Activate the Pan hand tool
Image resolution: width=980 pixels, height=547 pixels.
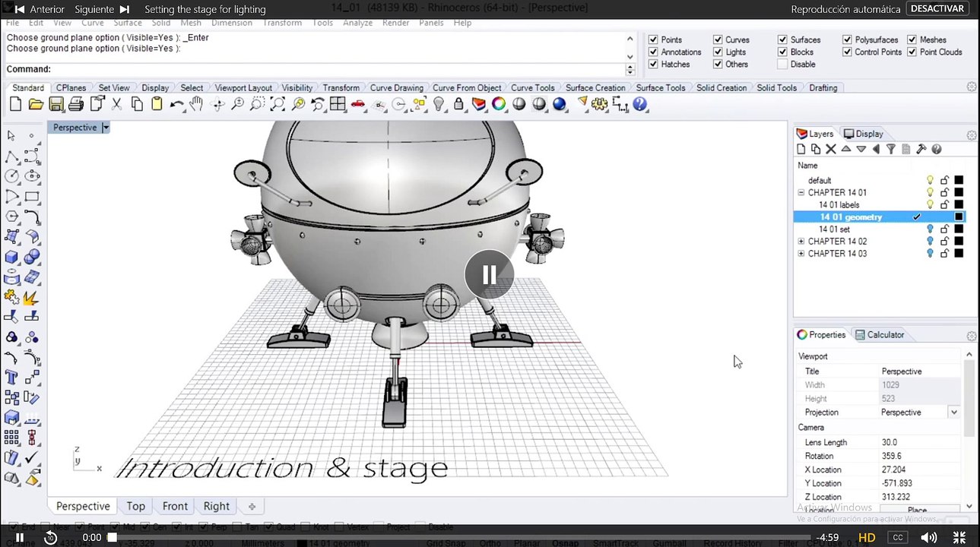[x=197, y=104]
